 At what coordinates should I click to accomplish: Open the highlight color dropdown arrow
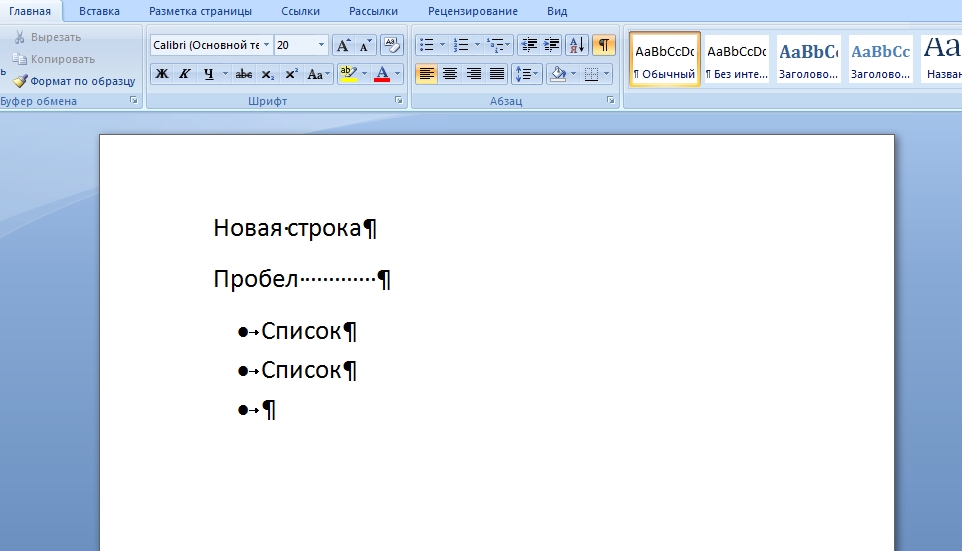pos(364,74)
